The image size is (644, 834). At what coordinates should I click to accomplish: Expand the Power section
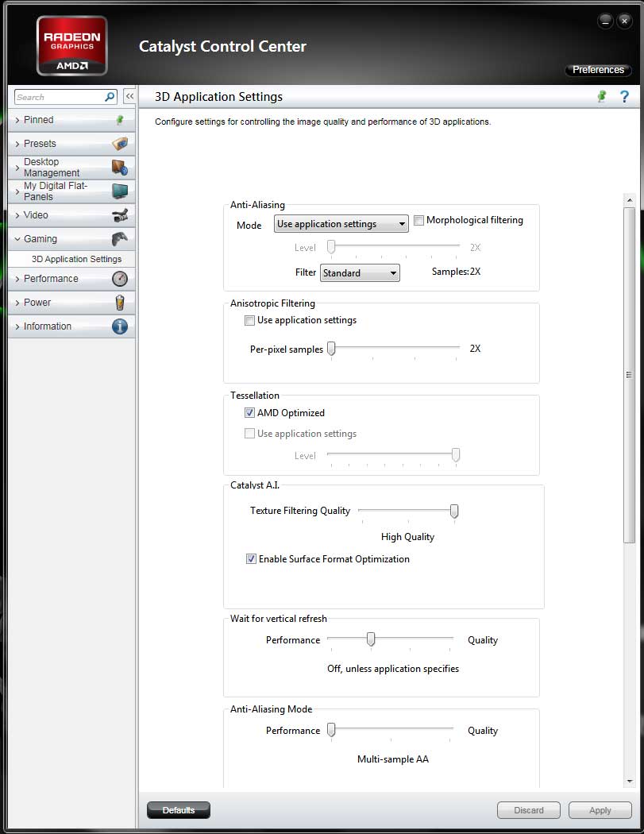71,302
